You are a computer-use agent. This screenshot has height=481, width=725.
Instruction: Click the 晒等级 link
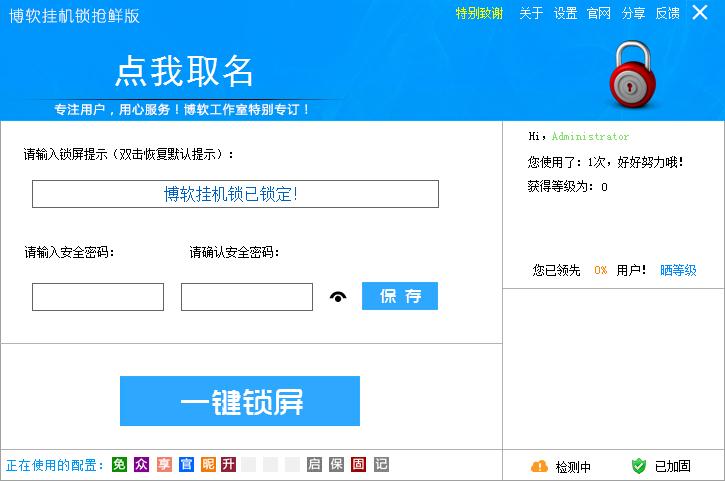click(x=678, y=270)
